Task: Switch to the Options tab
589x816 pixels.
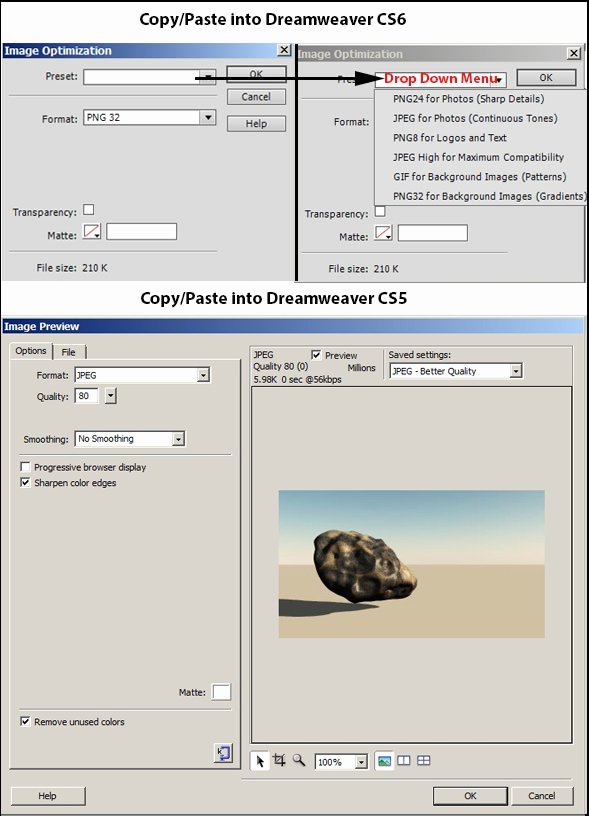Action: click(31, 351)
